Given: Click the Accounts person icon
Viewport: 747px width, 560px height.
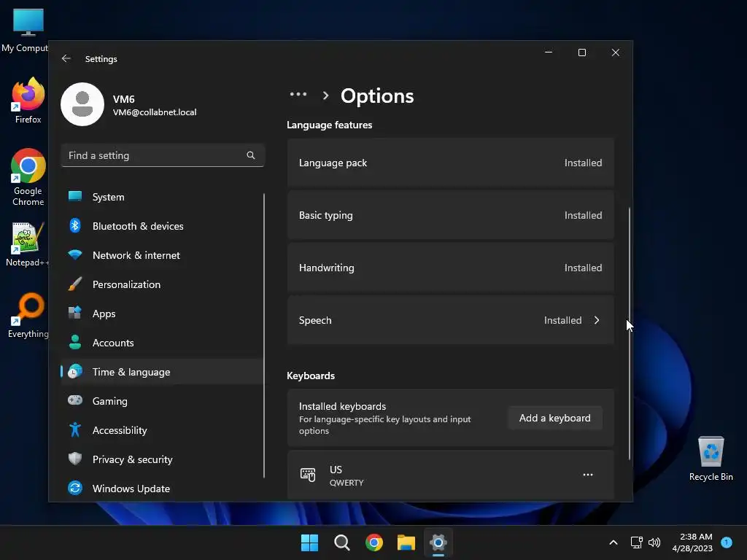Looking at the screenshot, I should click(75, 342).
